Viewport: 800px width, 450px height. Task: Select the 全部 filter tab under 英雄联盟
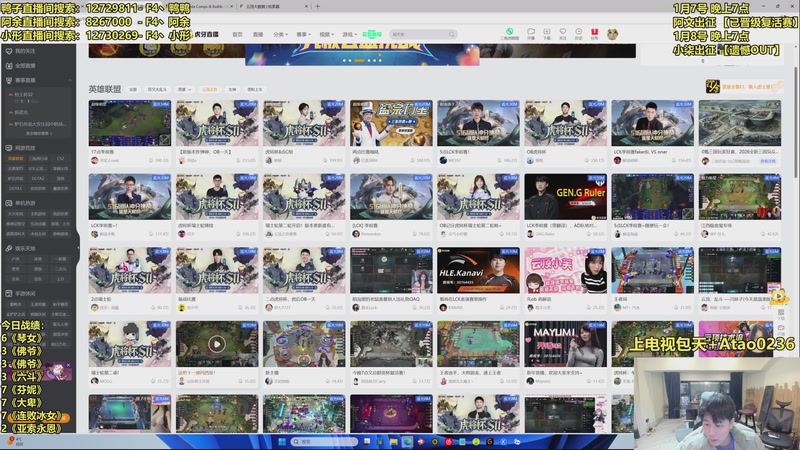point(133,89)
